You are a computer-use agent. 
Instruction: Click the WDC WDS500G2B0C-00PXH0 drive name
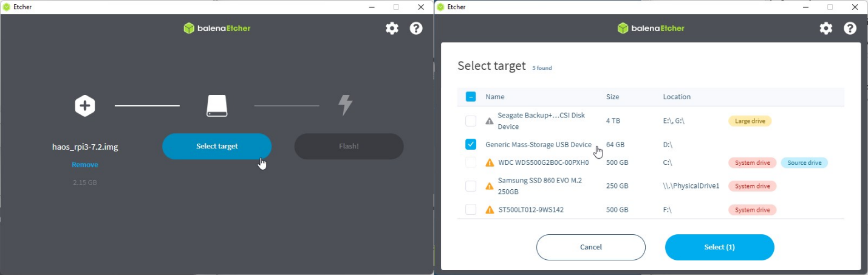[x=543, y=162]
